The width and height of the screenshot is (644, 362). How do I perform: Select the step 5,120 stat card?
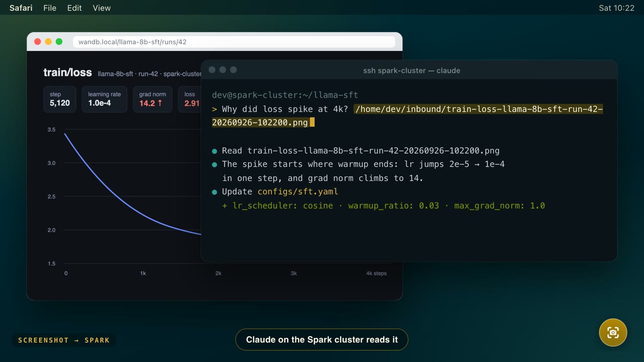click(60, 99)
